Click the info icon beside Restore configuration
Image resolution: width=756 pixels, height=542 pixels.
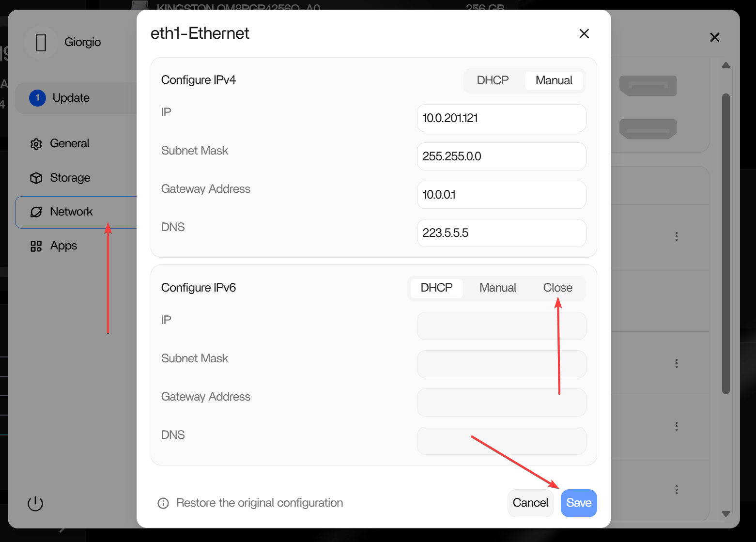click(163, 503)
